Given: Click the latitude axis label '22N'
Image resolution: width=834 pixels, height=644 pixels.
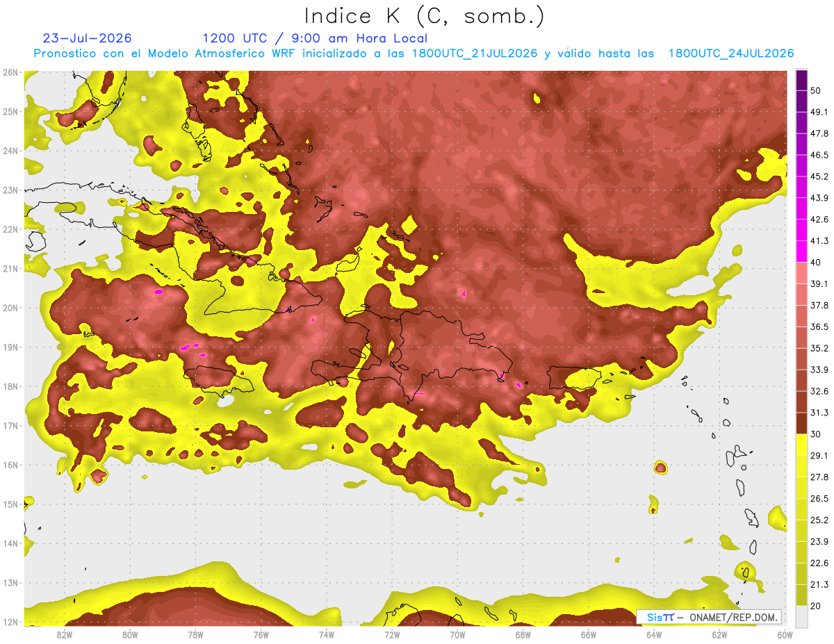Looking at the screenshot, I should click(x=10, y=229).
